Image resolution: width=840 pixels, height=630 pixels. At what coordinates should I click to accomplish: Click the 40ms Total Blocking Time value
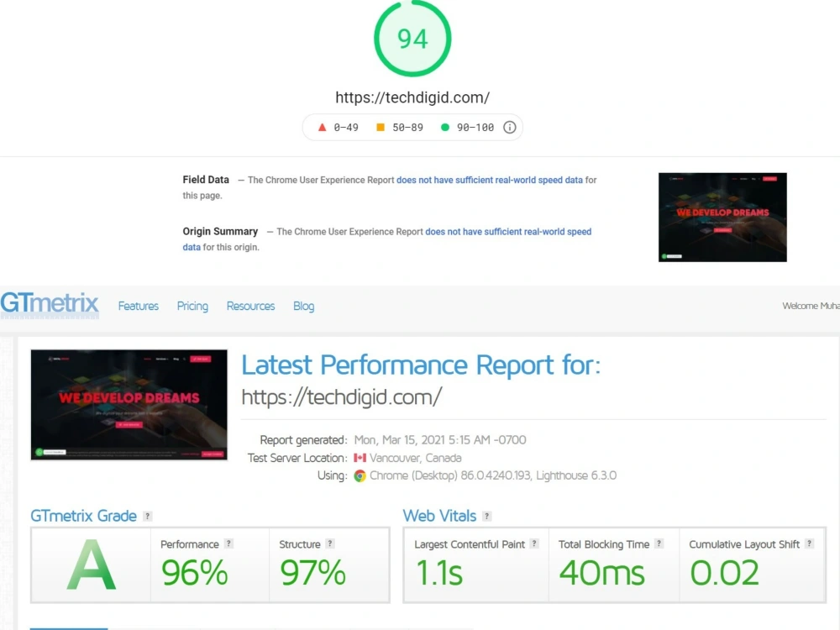tap(601, 572)
